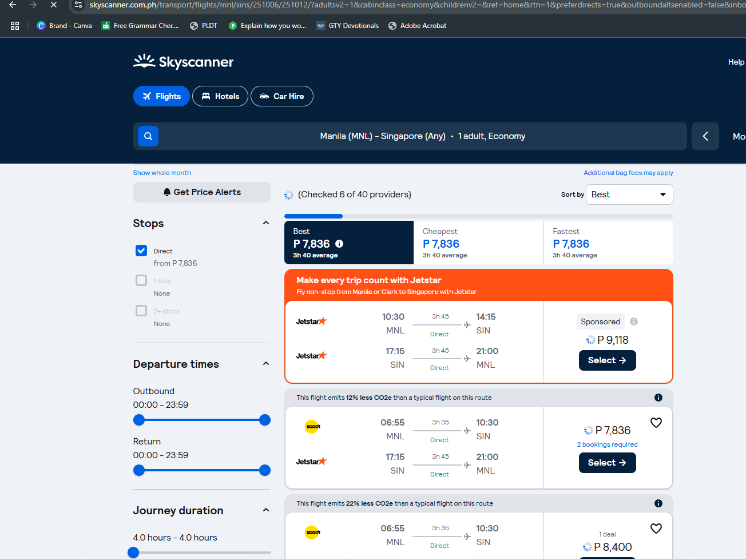746x560 pixels.
Task: Click '1 deal' label above P 8,400
Action: [x=608, y=534]
